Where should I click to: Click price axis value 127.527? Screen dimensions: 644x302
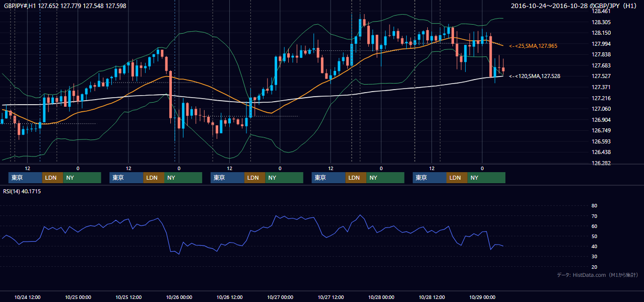click(601, 76)
